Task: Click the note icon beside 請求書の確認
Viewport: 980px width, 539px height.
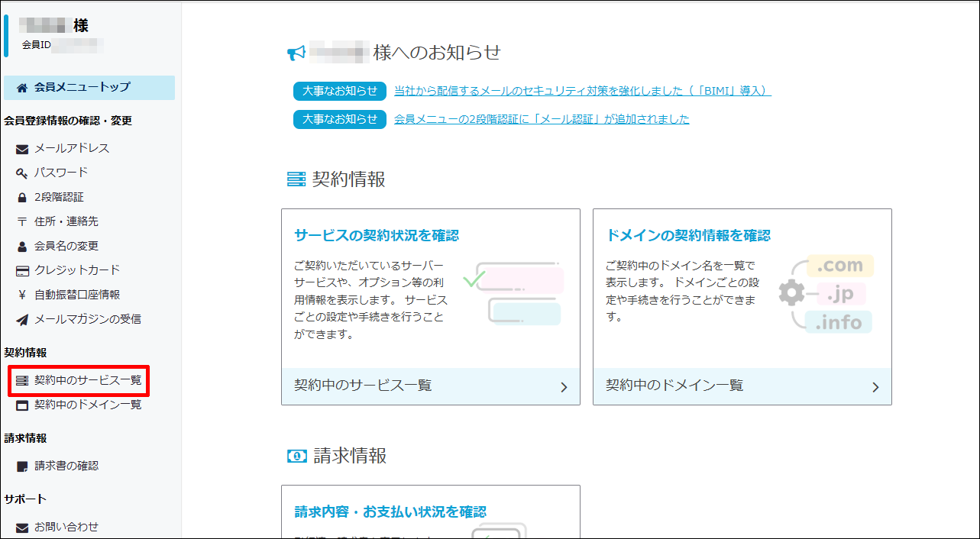Action: tap(22, 466)
